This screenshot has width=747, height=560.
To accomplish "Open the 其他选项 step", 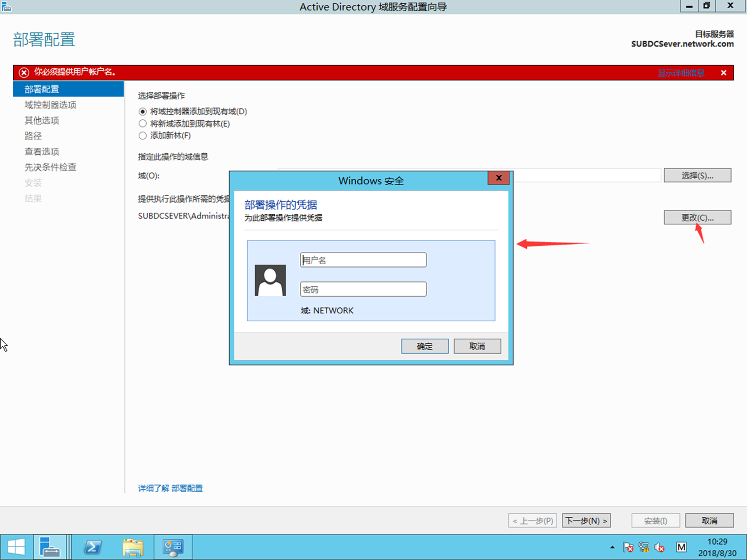I will pyautogui.click(x=42, y=121).
